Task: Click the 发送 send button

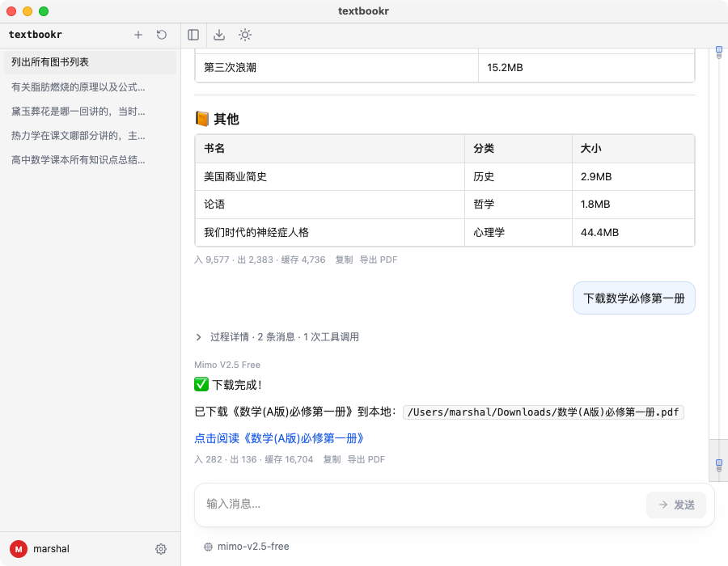Action: point(676,505)
